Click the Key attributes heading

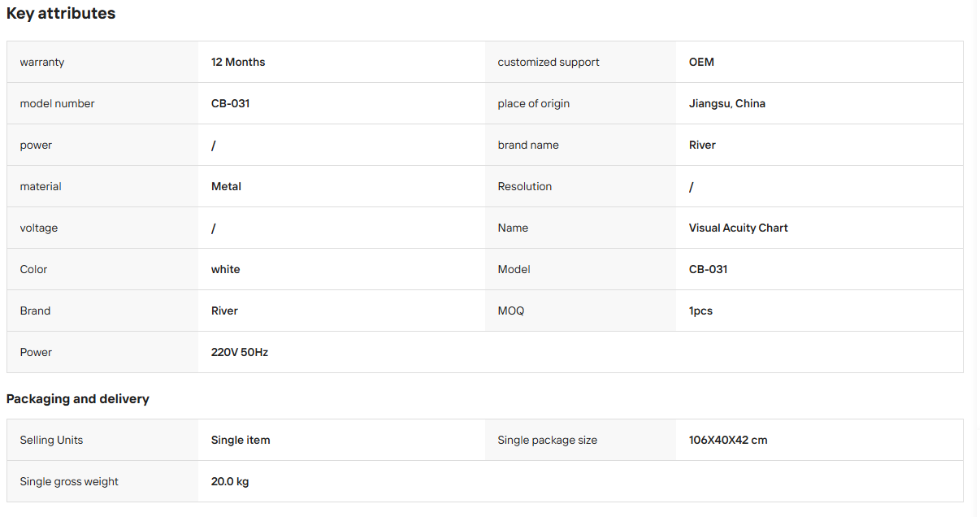point(61,14)
